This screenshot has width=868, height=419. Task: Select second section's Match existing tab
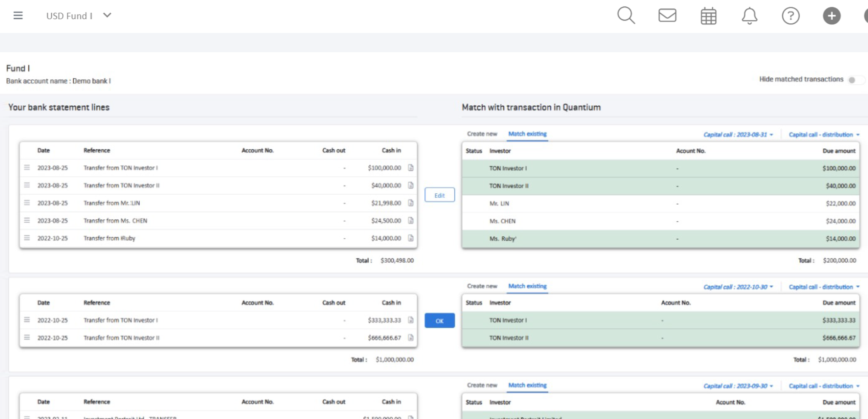point(527,286)
